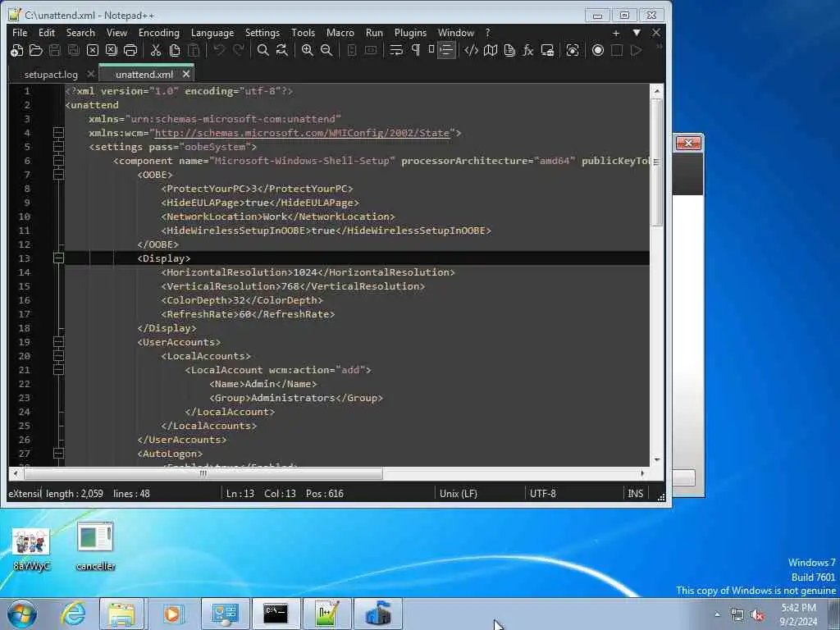Open Internet Explorer from the taskbar
Screen dimensions: 840x630
coord(73,614)
